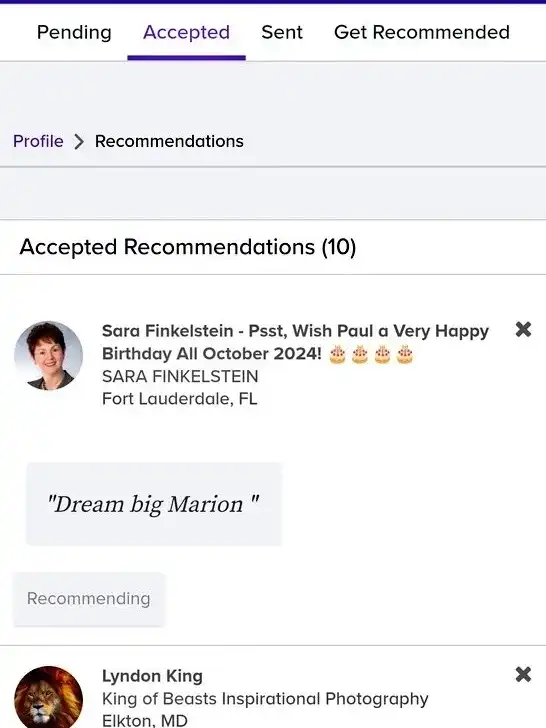
Task: Click the SARA FINKELSTEIN company name line
Action: (x=180, y=377)
